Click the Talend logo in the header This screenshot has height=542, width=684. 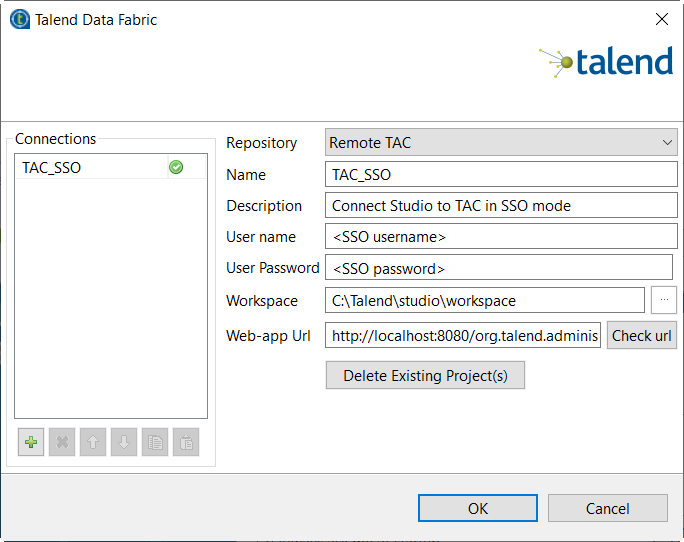(x=607, y=62)
